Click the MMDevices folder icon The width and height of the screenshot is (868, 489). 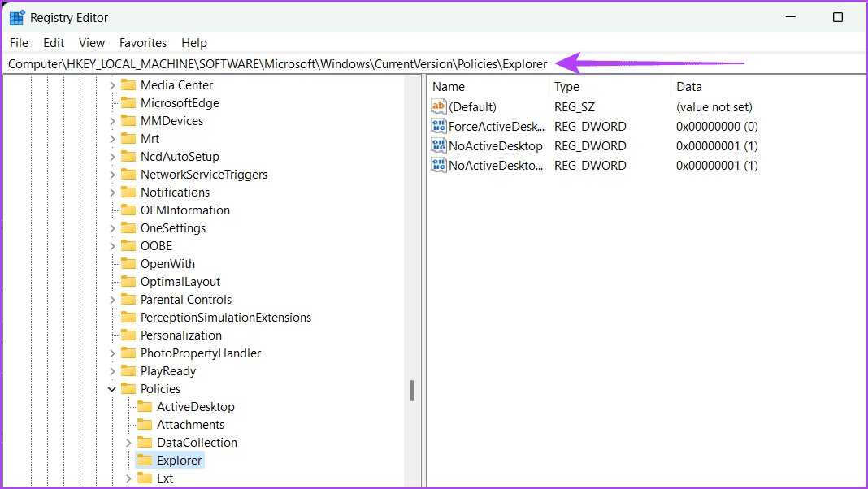click(128, 120)
